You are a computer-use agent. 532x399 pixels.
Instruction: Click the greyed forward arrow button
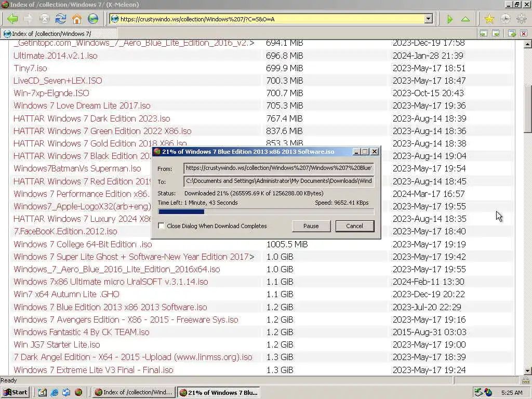point(28,19)
